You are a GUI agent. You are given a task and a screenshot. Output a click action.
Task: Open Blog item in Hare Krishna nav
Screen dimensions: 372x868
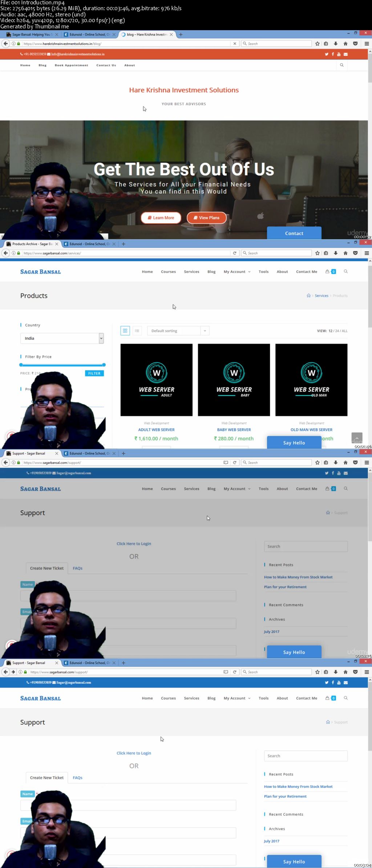coord(43,65)
